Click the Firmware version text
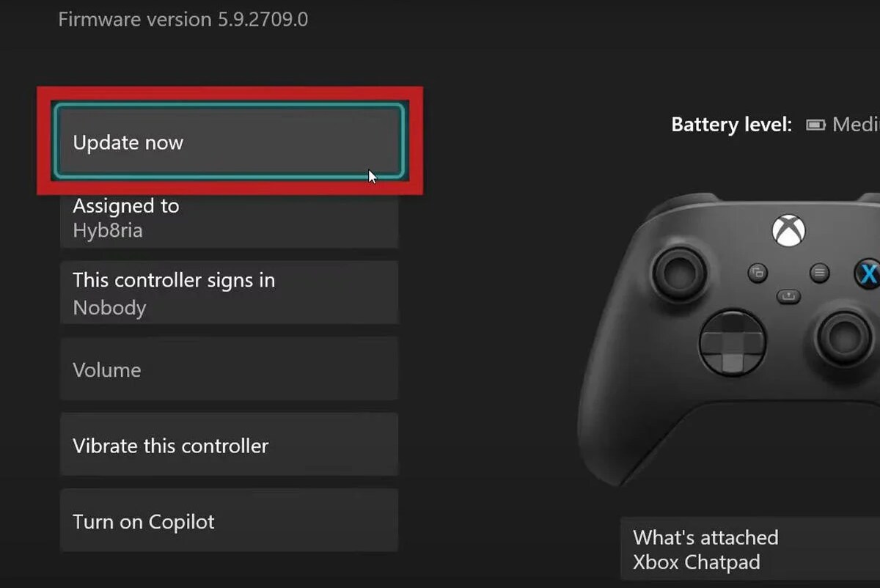This screenshot has height=588, width=880. pos(183,19)
